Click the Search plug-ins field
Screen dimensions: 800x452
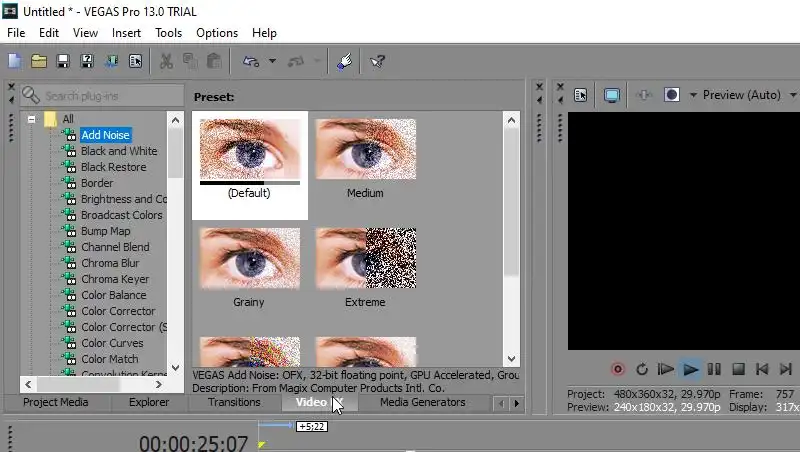click(x=102, y=95)
